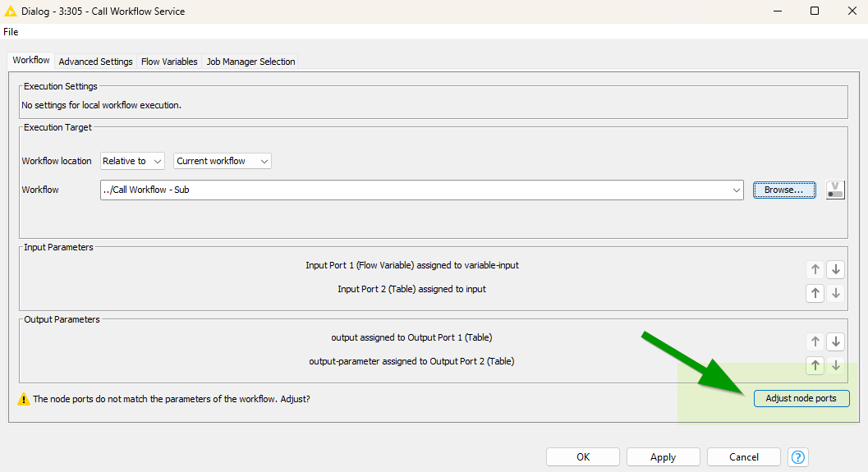868x472 pixels.
Task: Move Input Port 1 variable-input row down
Action: pos(836,269)
